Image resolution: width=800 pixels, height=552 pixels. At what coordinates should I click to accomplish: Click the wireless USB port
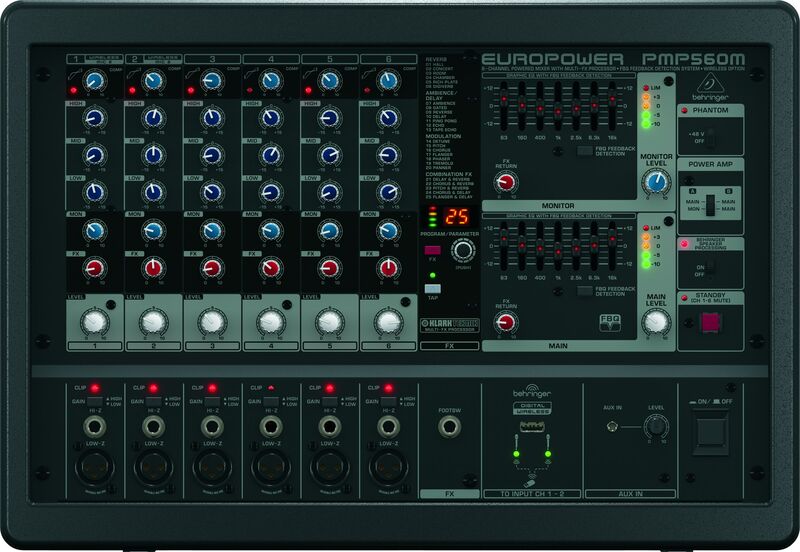[x=532, y=427]
